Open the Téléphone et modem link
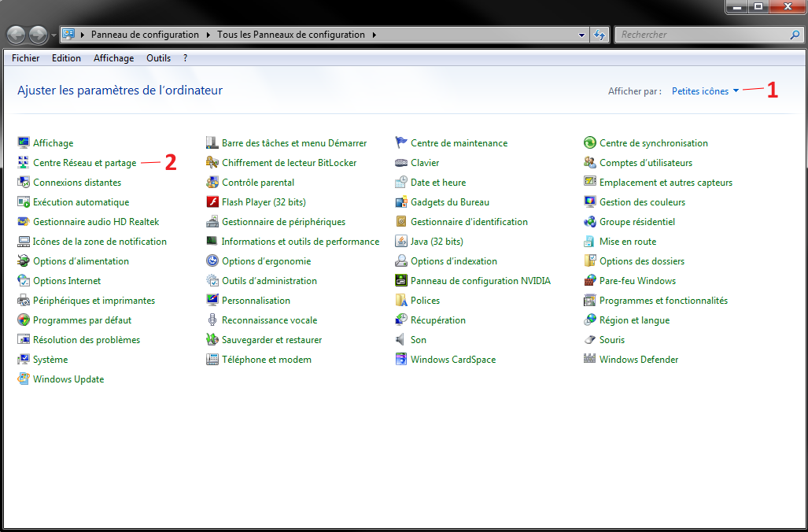Image resolution: width=808 pixels, height=532 pixels. click(267, 360)
